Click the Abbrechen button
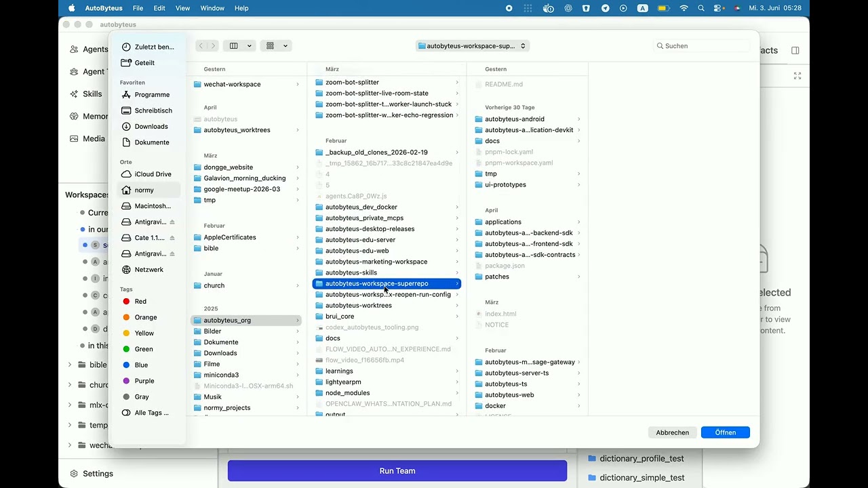Viewport: 868px width, 488px height. 672,432
